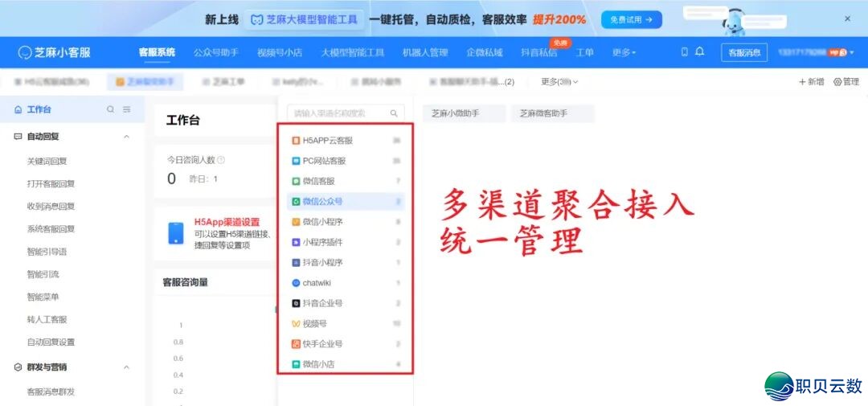Open 机器人管理 tab

[x=425, y=52]
